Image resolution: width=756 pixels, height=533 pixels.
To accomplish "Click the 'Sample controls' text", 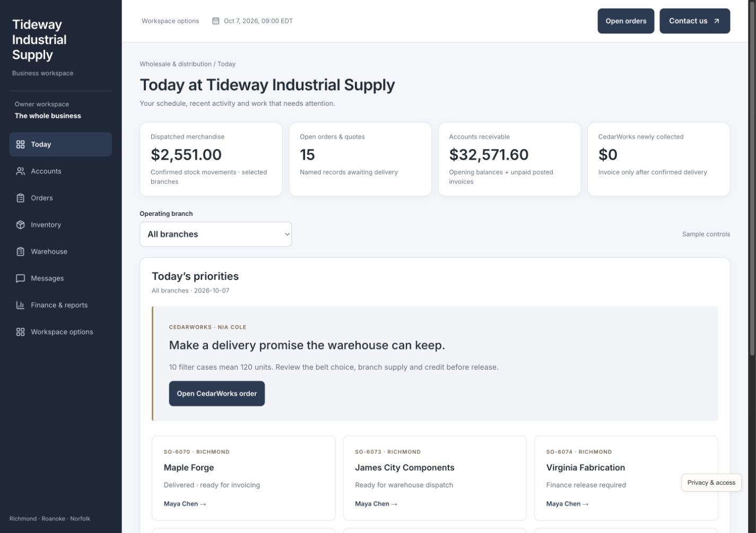I will (706, 234).
